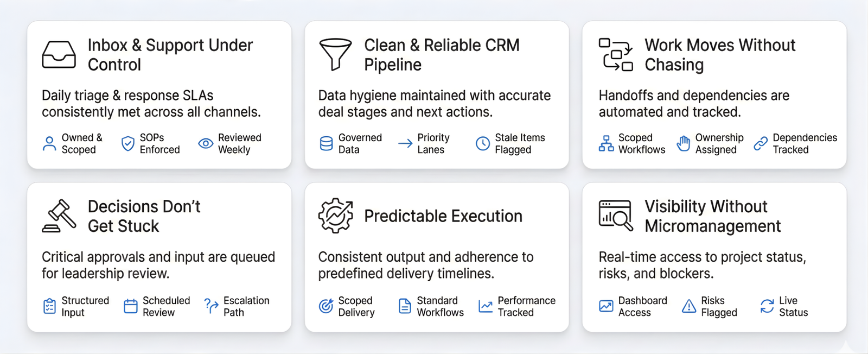
Task: Click the refresh icon for Live Status
Action: [x=767, y=306]
